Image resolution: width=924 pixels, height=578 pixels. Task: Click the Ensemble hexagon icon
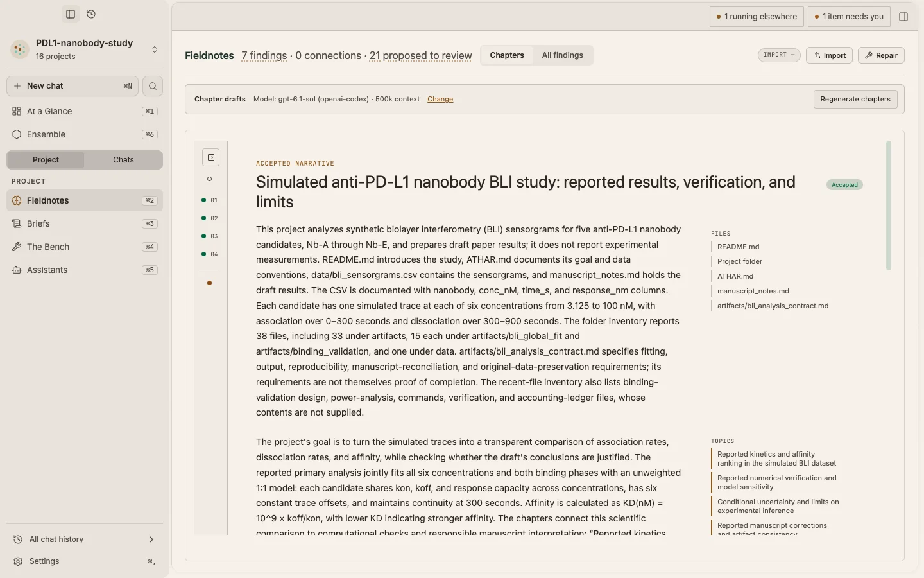tap(17, 134)
